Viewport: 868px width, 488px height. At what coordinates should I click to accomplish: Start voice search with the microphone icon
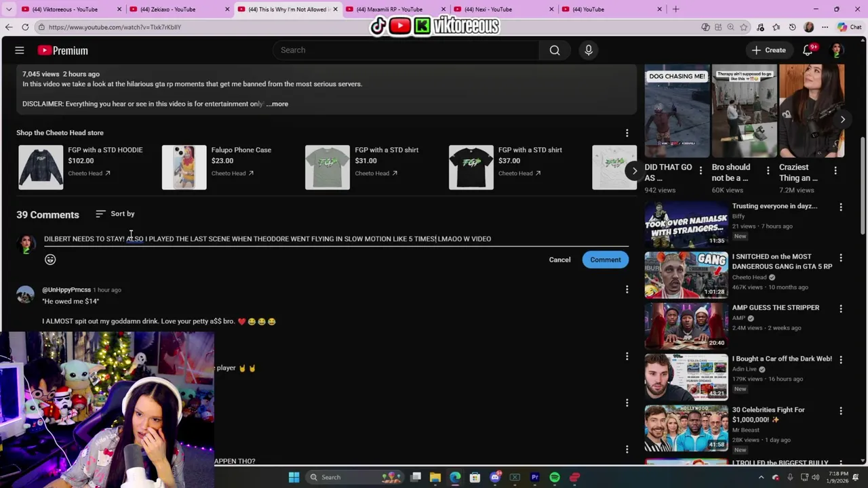[x=589, y=50]
